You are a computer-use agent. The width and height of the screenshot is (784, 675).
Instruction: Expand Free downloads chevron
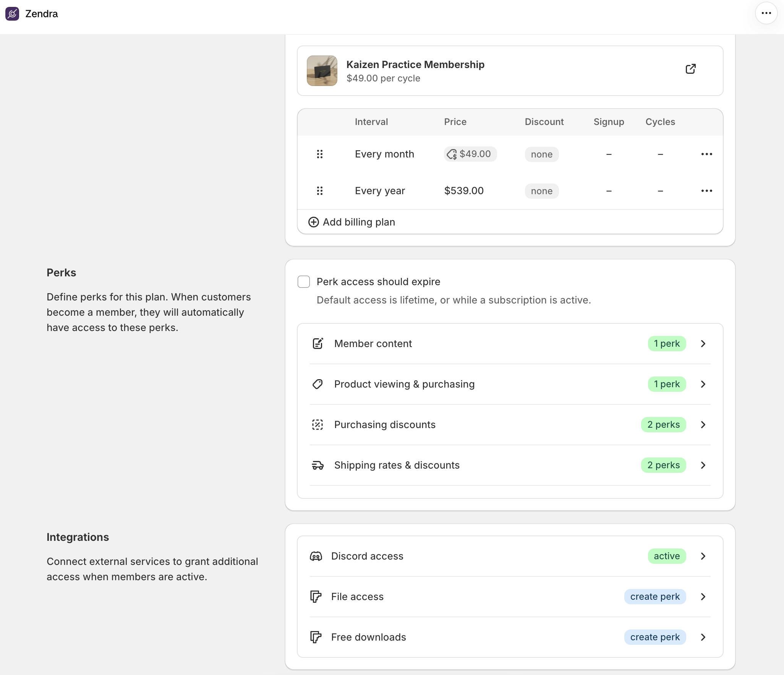point(703,637)
